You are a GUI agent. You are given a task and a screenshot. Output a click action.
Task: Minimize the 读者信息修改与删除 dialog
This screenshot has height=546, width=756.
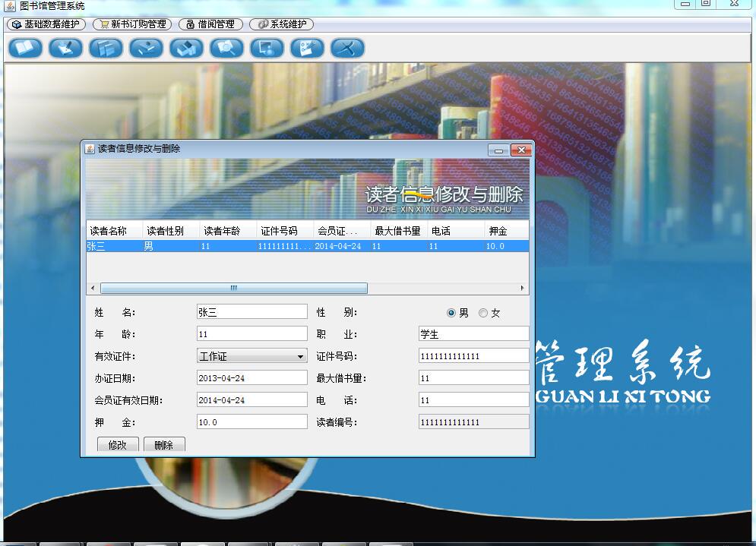click(498, 150)
